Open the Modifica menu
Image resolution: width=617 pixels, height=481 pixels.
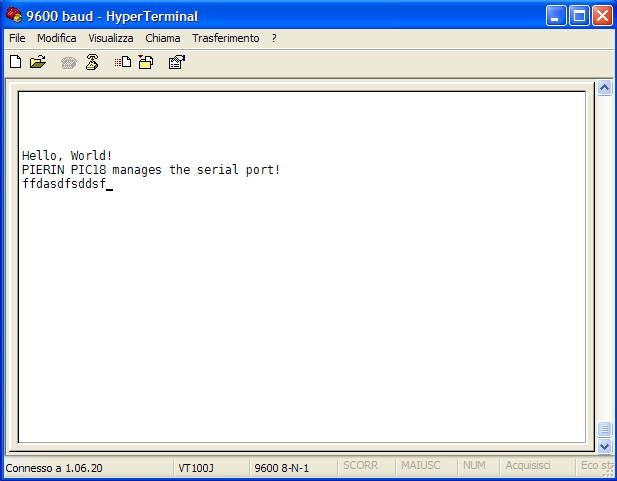pos(56,38)
